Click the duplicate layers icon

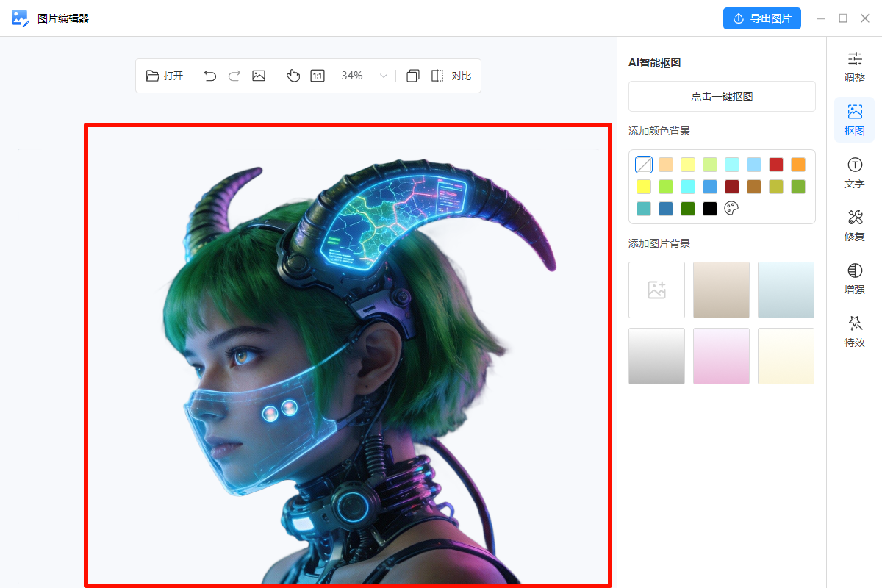[413, 76]
